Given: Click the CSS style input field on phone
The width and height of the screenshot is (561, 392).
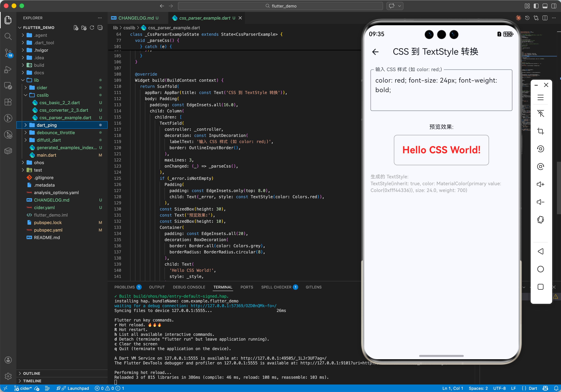Looking at the screenshot, I should [x=441, y=90].
